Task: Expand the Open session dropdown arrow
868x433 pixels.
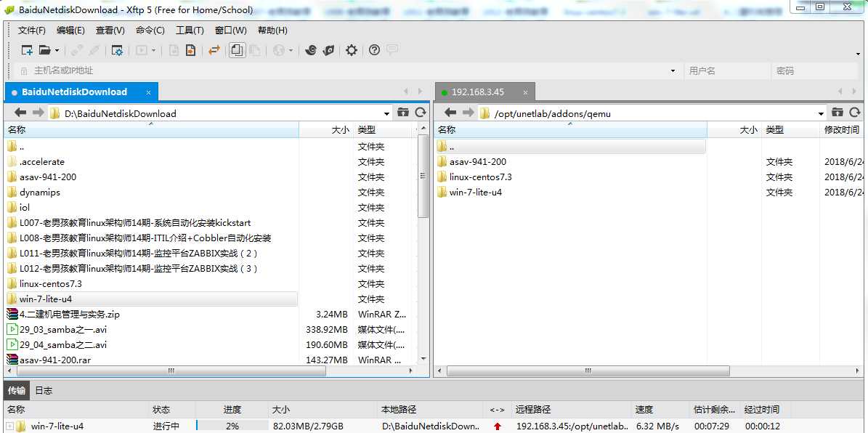Action: (57, 50)
